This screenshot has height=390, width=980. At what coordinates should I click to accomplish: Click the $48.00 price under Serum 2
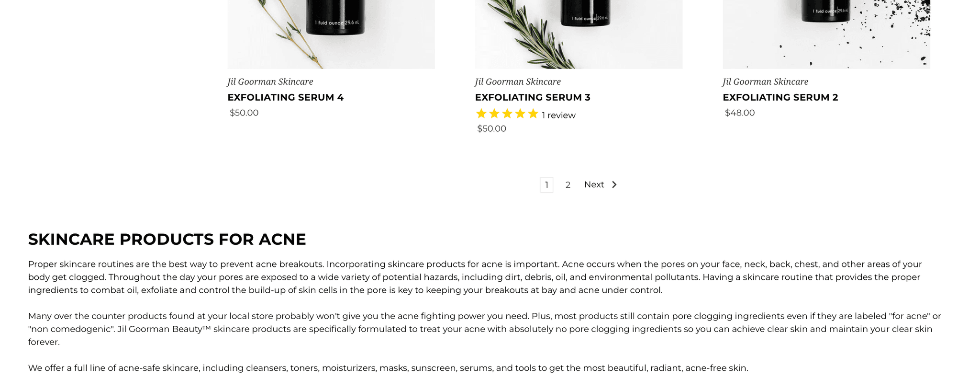[x=739, y=113]
